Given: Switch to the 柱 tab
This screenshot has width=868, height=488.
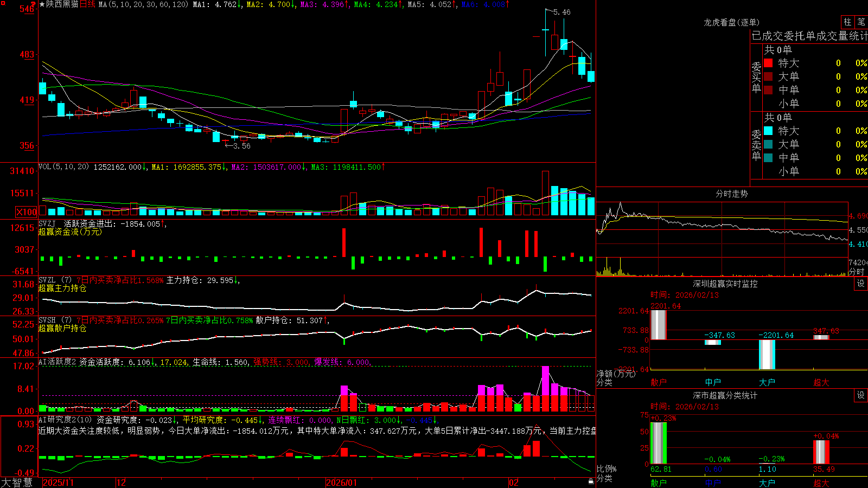Looking at the screenshot, I should (847, 22).
